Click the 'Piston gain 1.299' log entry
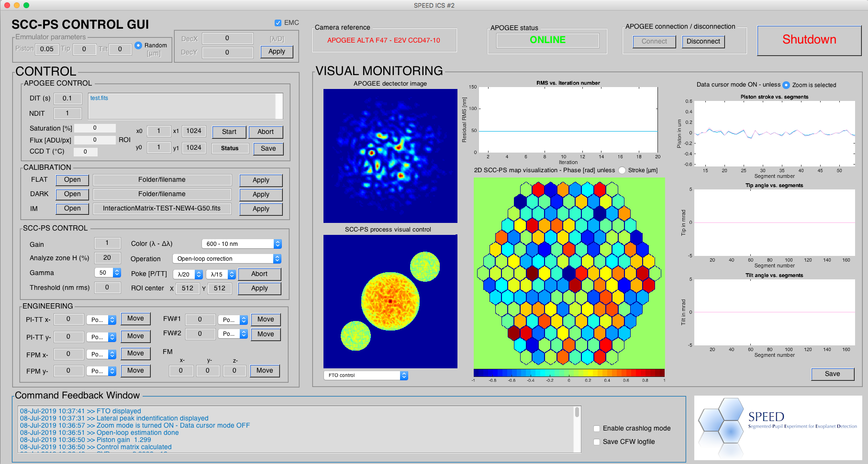Screen dimensions: 868x464 (x=85, y=440)
